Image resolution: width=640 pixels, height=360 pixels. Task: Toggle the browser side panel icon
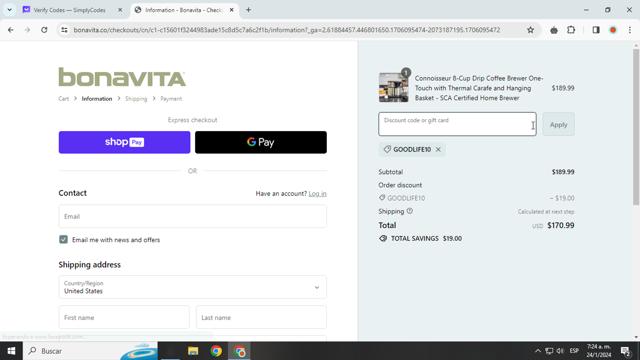coord(596,30)
